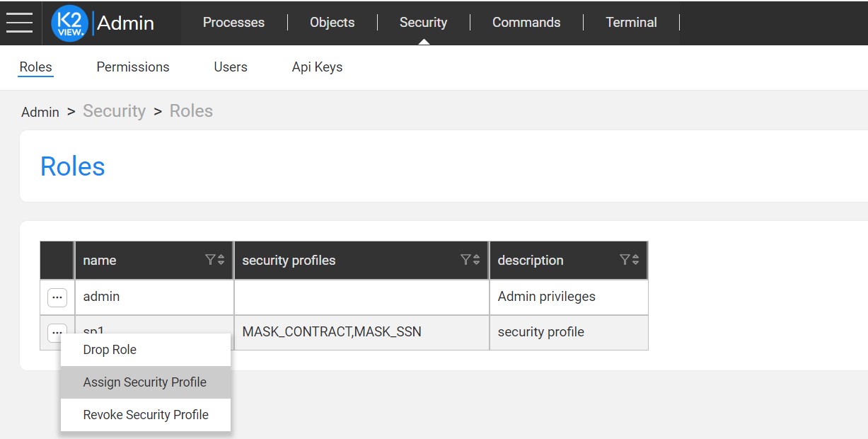Open the Objects top menu
The width and height of the screenshot is (868, 439).
tap(332, 23)
